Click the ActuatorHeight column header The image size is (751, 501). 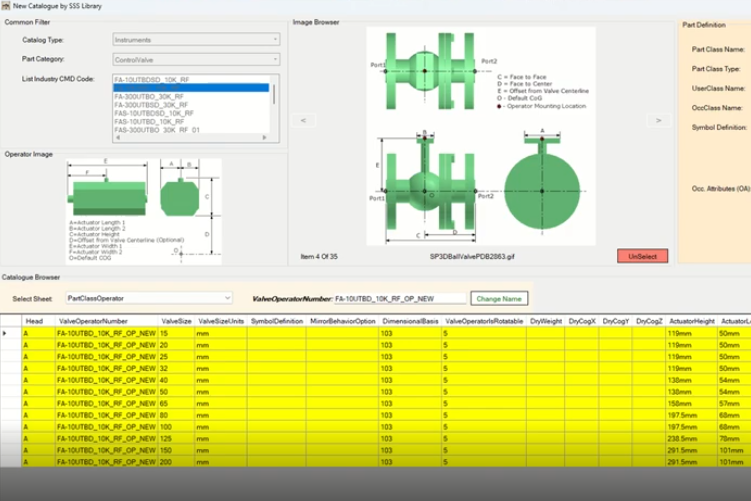tap(689, 320)
